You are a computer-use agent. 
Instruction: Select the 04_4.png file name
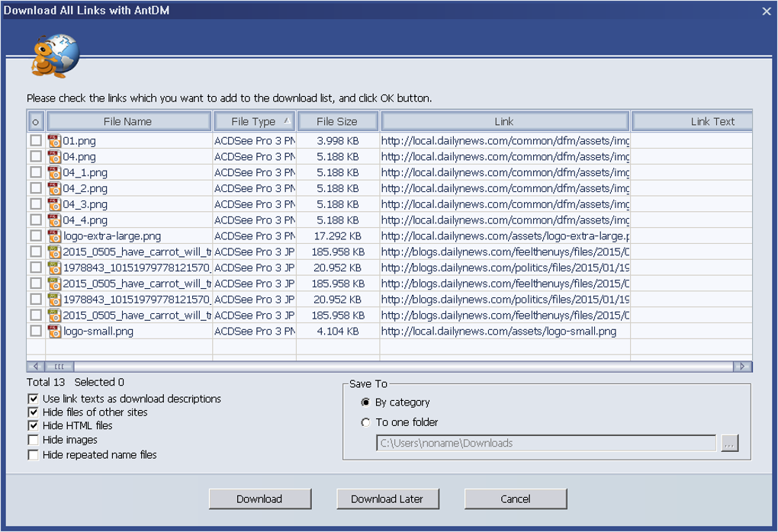pyautogui.click(x=85, y=220)
